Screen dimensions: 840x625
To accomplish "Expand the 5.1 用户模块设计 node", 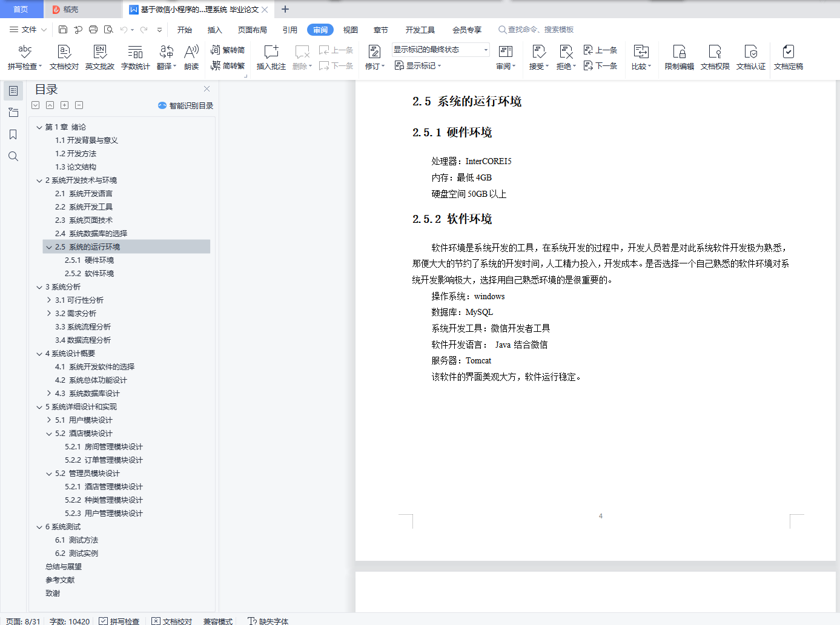I will click(x=49, y=420).
